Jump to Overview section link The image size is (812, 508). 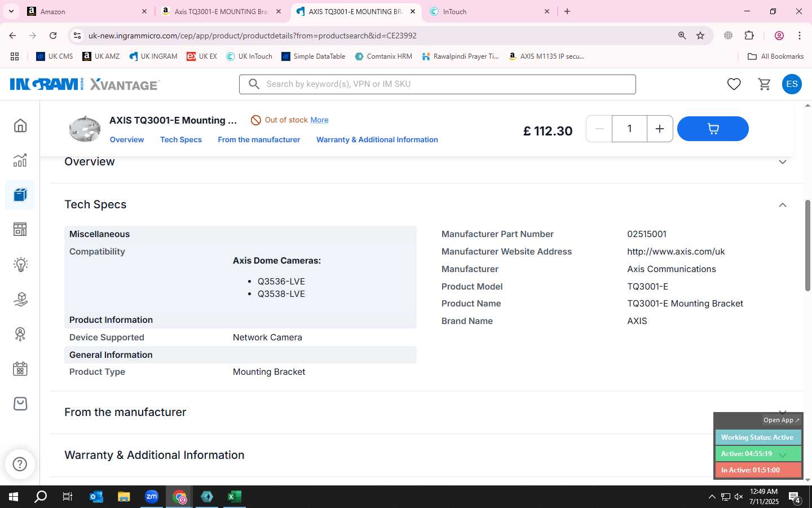[127, 139]
